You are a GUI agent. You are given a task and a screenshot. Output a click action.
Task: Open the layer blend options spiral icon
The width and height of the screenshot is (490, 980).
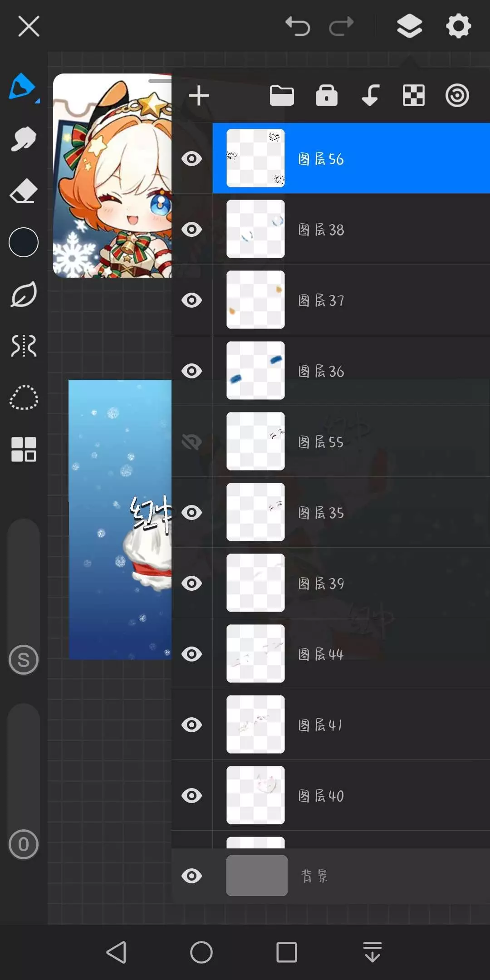tap(457, 96)
